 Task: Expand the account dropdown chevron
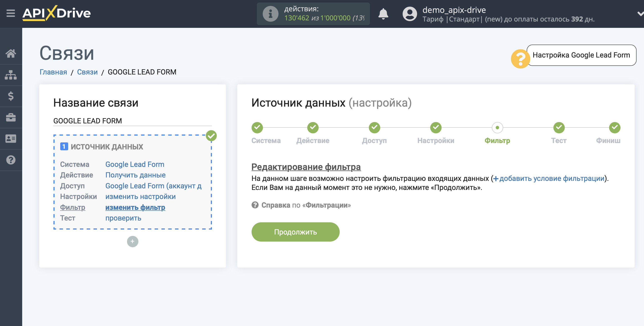pyautogui.click(x=640, y=14)
